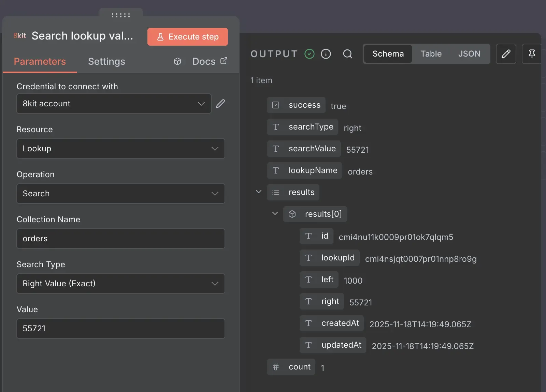Click the list icon on the results field
This screenshot has height=392, width=546.
[x=276, y=192]
